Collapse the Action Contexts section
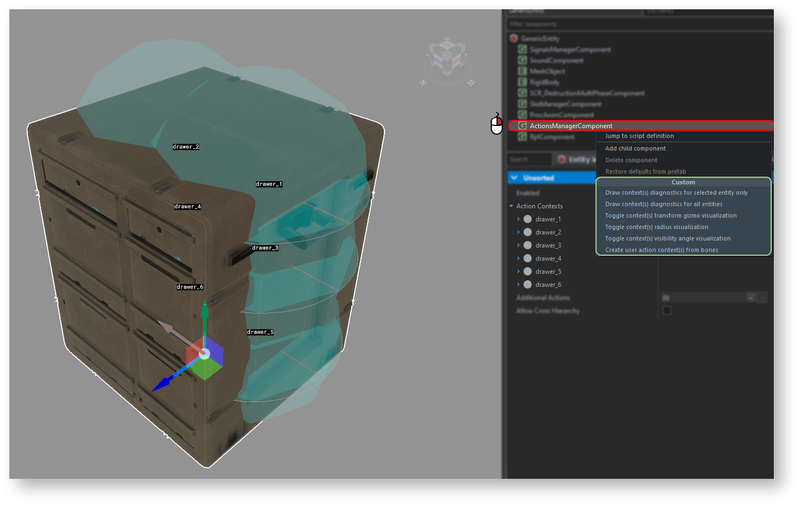This screenshot has height=505, width=800. pos(510,206)
